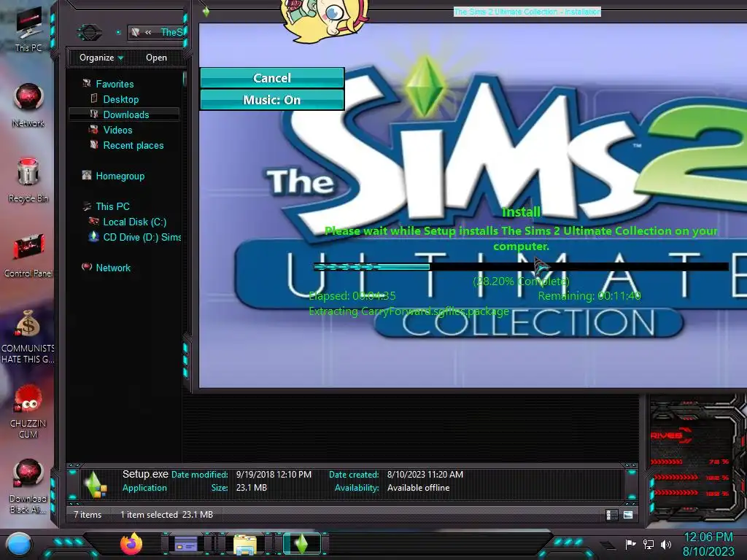This screenshot has width=747, height=560.
Task: Click the green plumbob icon in installer title bar
Action: (x=206, y=12)
